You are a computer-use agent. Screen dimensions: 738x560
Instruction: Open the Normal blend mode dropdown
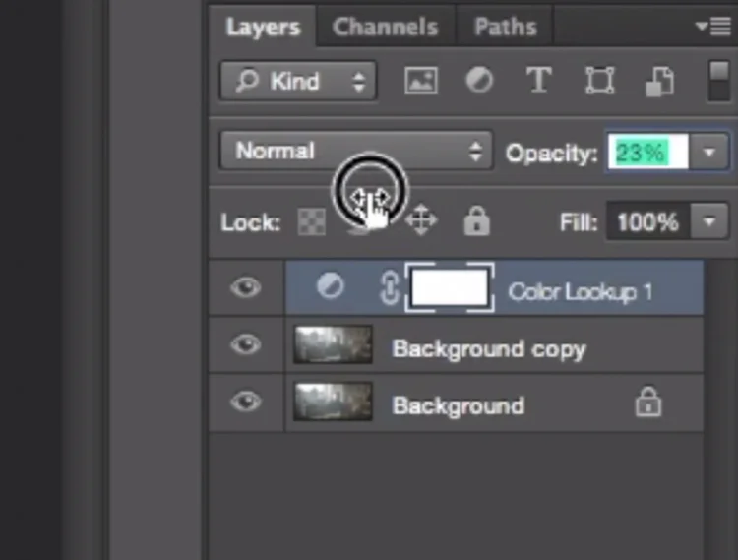(x=356, y=151)
